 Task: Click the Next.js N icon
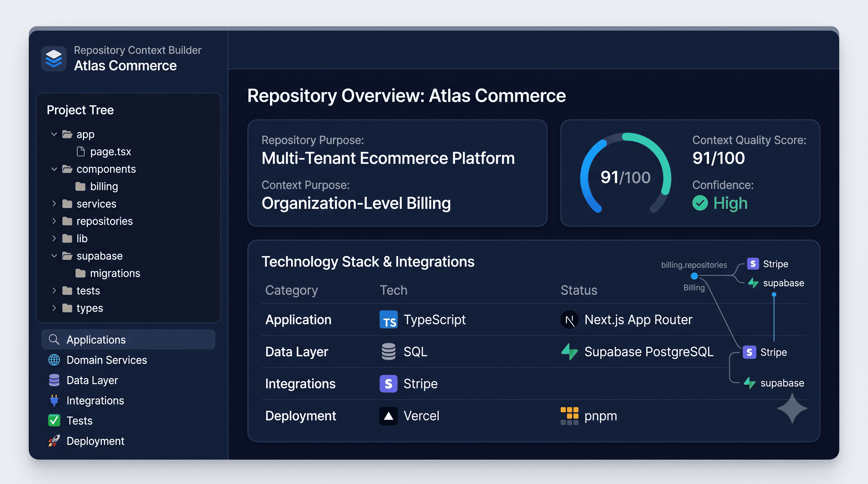[569, 320]
